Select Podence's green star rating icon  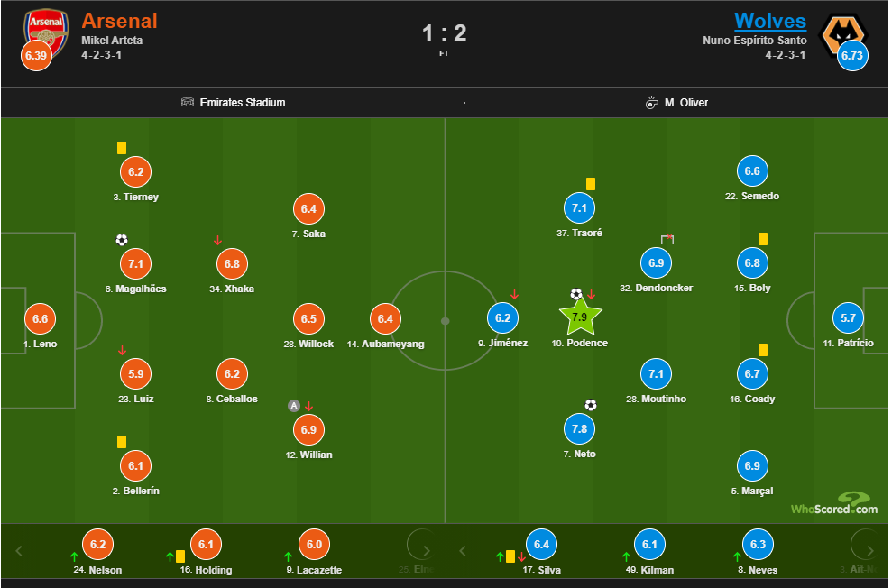[580, 317]
